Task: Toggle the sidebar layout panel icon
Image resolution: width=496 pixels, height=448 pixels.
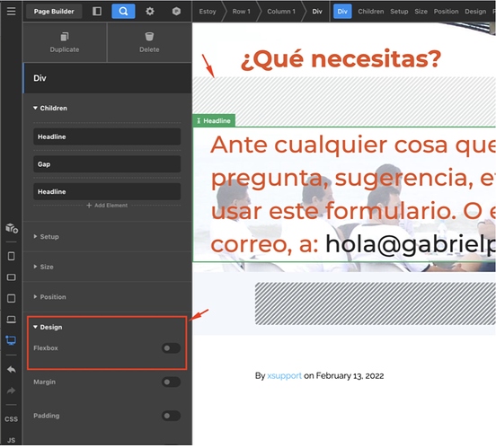Action: coord(97,12)
